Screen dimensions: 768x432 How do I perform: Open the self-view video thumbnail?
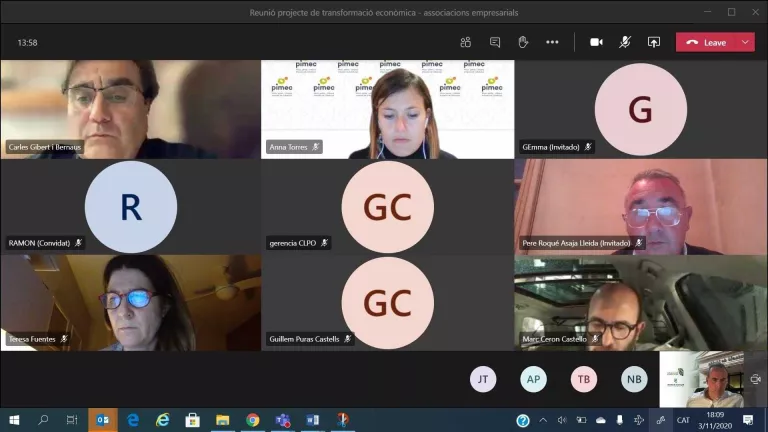tap(701, 379)
